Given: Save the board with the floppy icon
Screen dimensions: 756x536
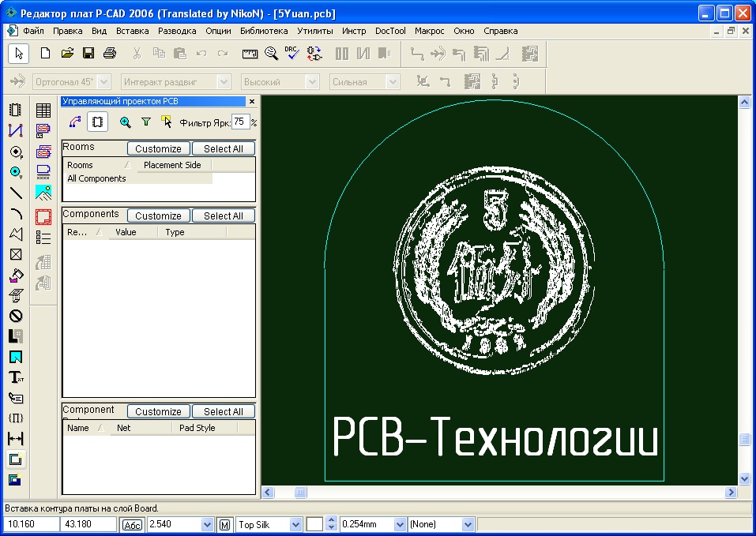Looking at the screenshot, I should [x=88, y=53].
